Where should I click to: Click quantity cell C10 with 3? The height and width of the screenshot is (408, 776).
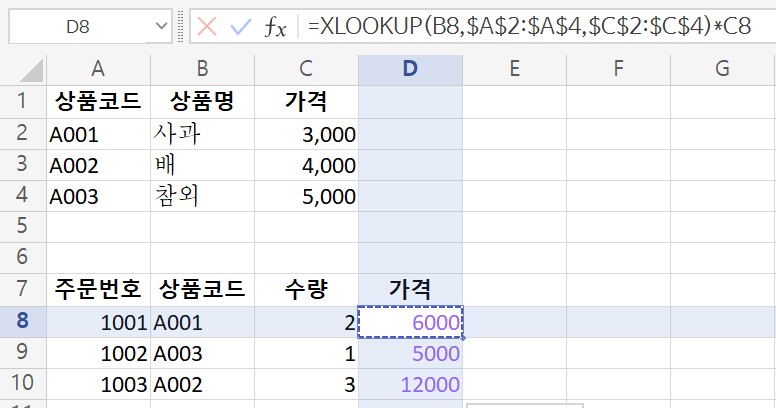[306, 384]
